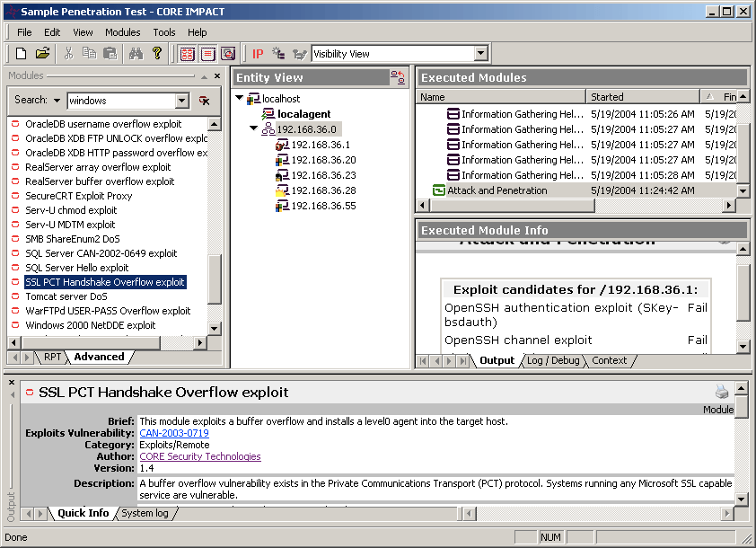This screenshot has width=756, height=548.
Task: Click the Cut scissors toolbar icon
Action: 68,53
